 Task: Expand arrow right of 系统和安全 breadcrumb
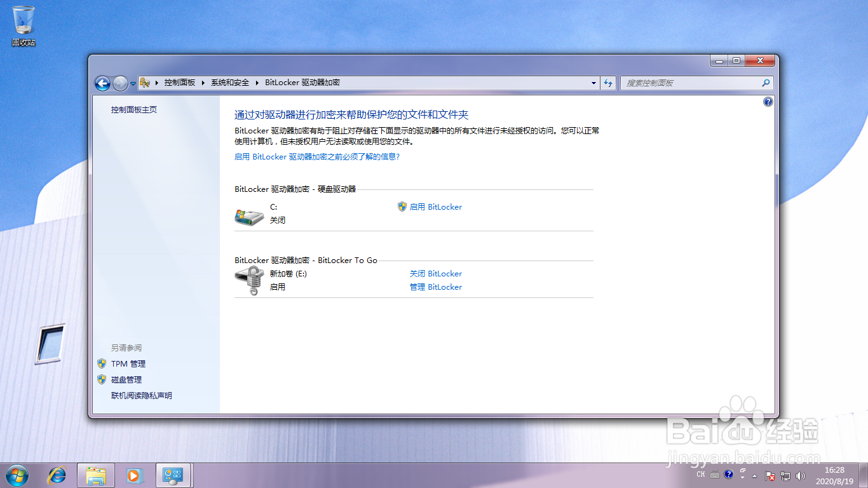[x=257, y=83]
